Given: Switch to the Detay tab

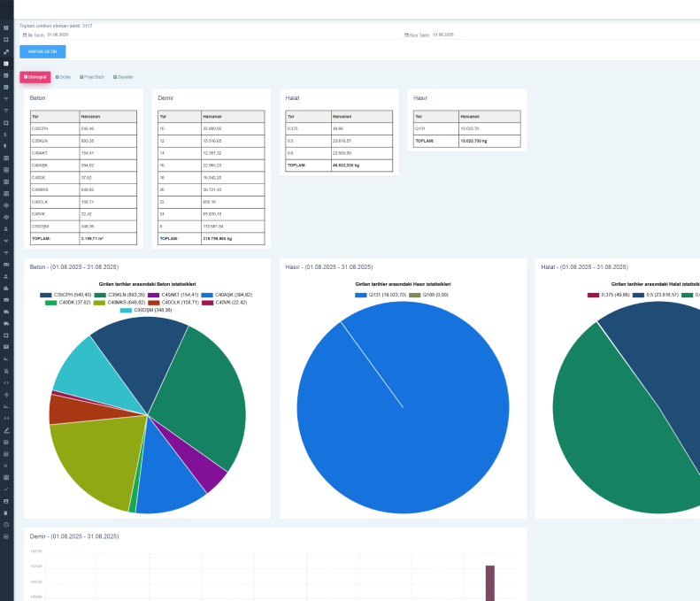Looking at the screenshot, I should (63, 77).
